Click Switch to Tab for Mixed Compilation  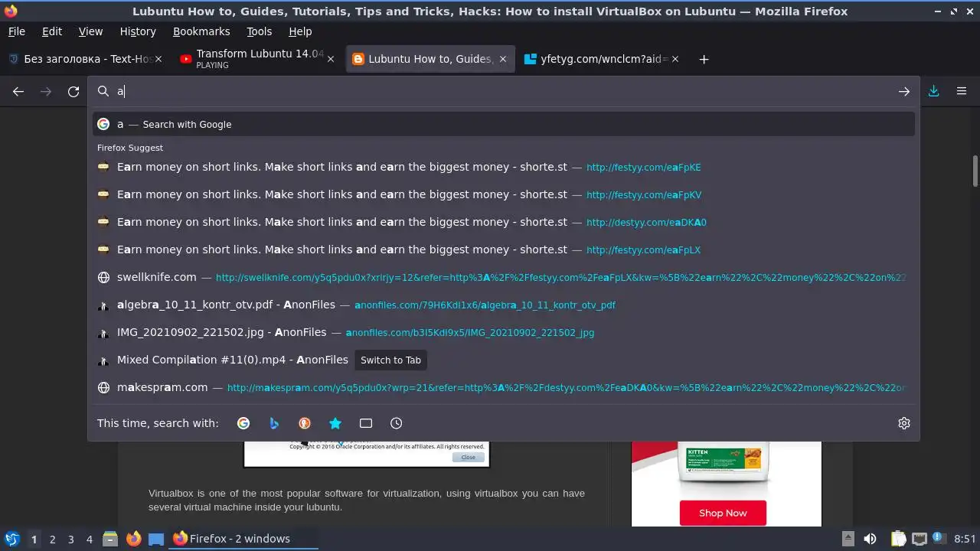pos(390,360)
